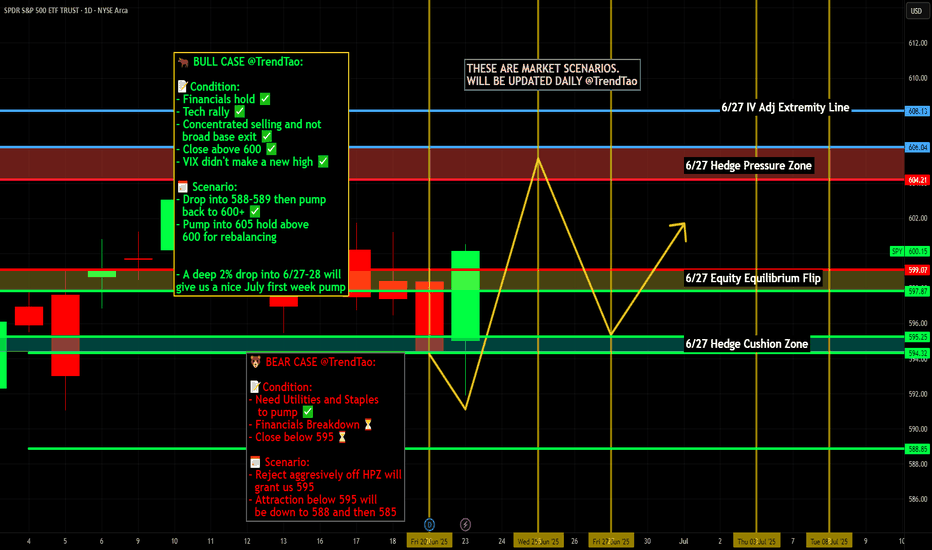932x550 pixels.
Task: Click the Tue 08 Jul '25 date marker
Action: 829,541
